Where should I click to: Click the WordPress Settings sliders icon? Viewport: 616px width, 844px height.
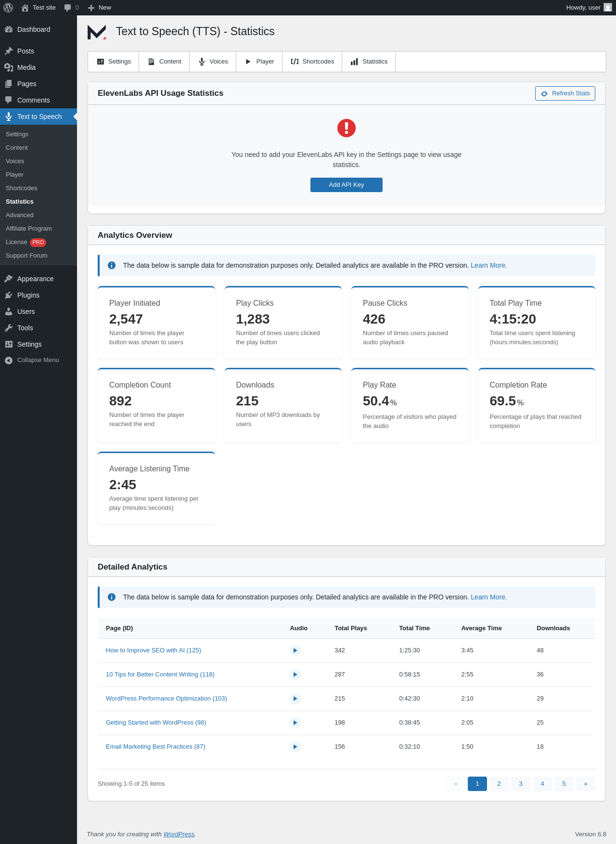[x=9, y=344]
